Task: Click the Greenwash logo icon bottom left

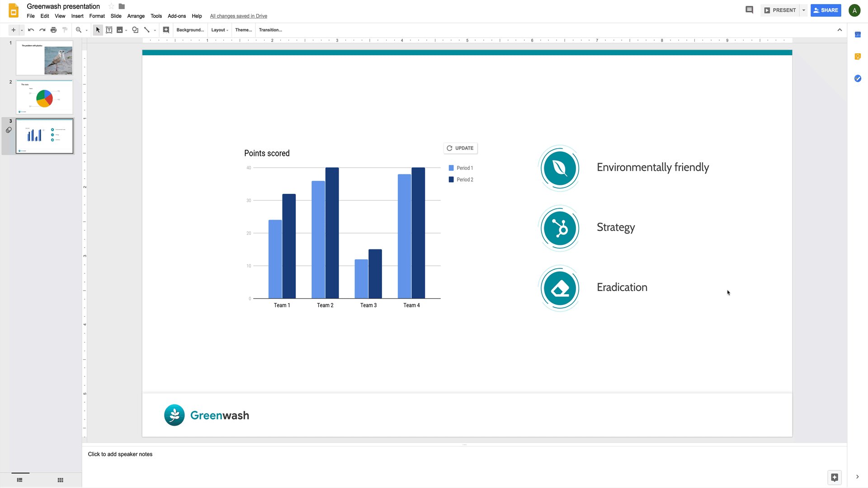Action: click(173, 415)
